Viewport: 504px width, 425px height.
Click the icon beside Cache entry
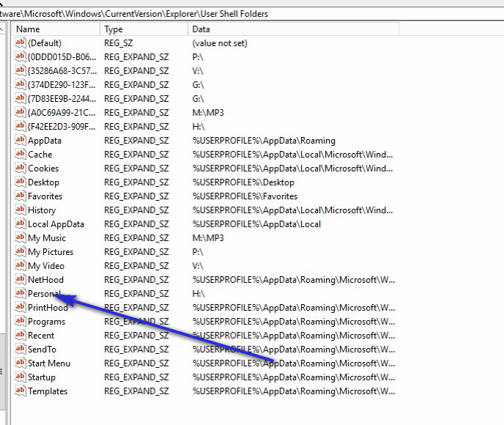pos(21,154)
